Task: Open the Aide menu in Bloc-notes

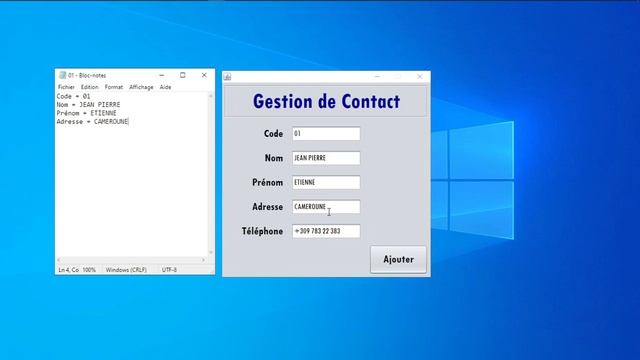Action: coord(165,87)
